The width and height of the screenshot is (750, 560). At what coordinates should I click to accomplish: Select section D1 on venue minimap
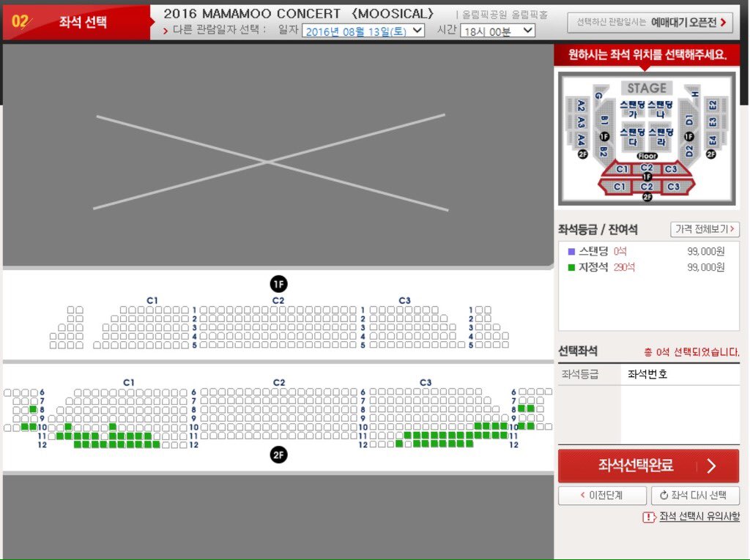(689, 120)
